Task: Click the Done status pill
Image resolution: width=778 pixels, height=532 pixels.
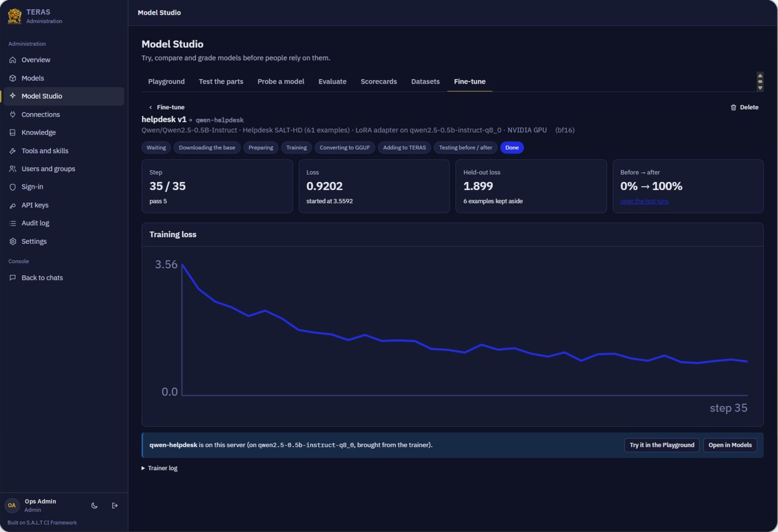Action: [x=512, y=148]
